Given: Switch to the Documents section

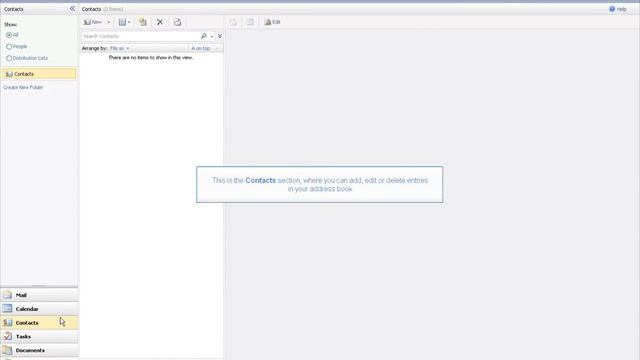Looking at the screenshot, I should pos(39,350).
